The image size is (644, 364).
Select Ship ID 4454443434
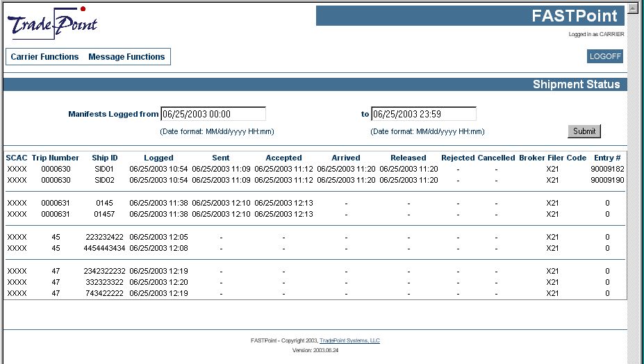[x=105, y=248]
